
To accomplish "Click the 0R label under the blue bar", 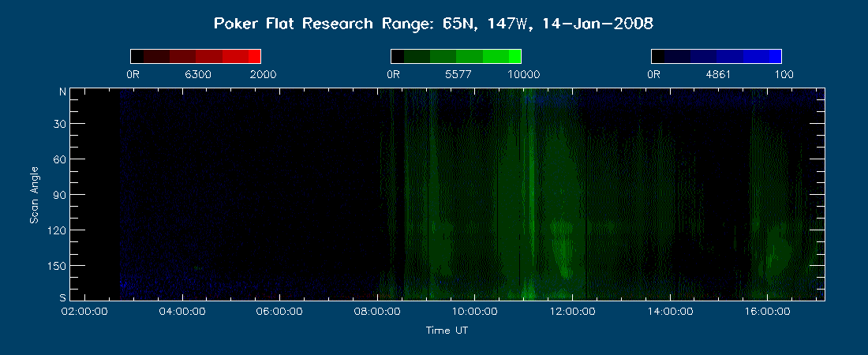I will pyautogui.click(x=654, y=75).
